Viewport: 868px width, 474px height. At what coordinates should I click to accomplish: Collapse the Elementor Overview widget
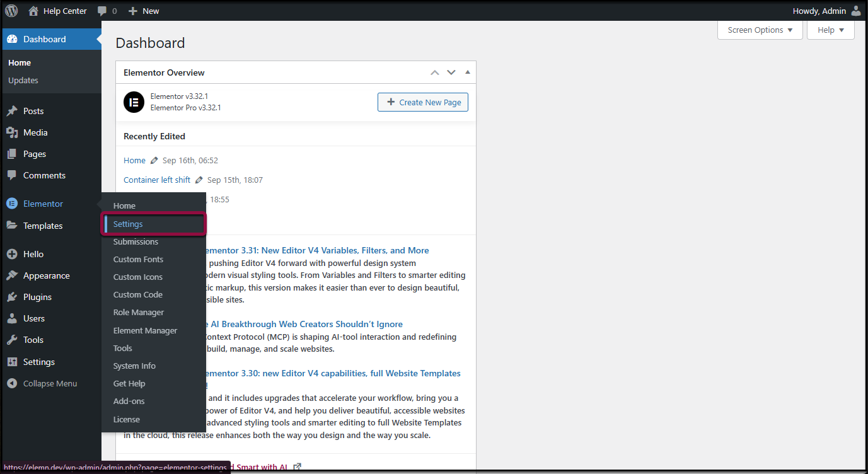(x=468, y=72)
